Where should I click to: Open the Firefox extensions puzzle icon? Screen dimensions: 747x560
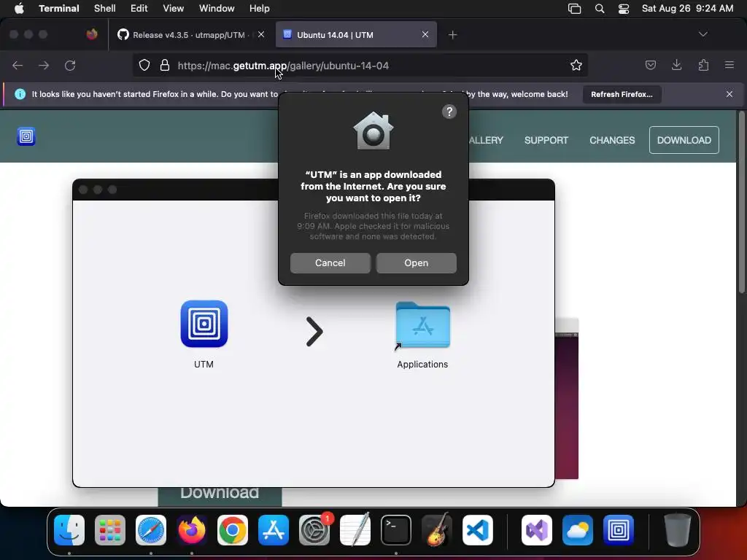(x=703, y=65)
